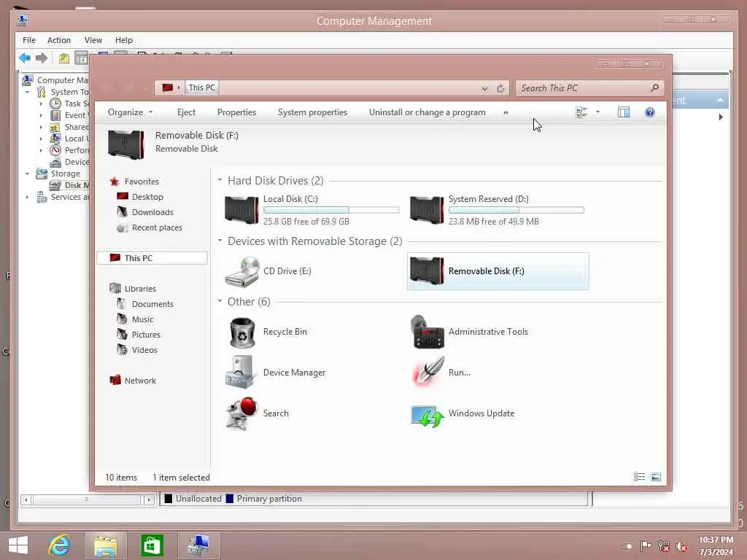Viewport: 747px width, 560px height.
Task: Click the taskbar clock showing 10:37 PM
Action: (716, 540)
